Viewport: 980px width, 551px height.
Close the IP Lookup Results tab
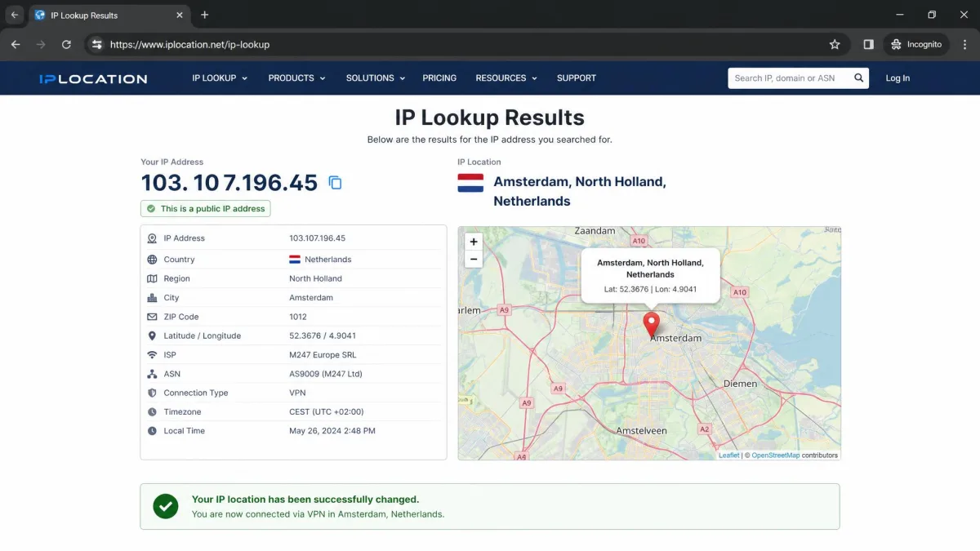[180, 15]
